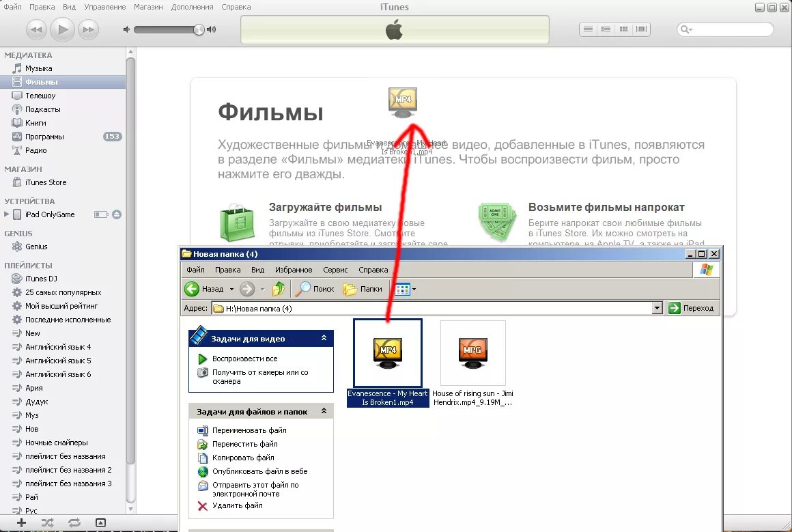This screenshot has width=792, height=532.
Task: Click the iTunes Play button
Action: pos(63,29)
